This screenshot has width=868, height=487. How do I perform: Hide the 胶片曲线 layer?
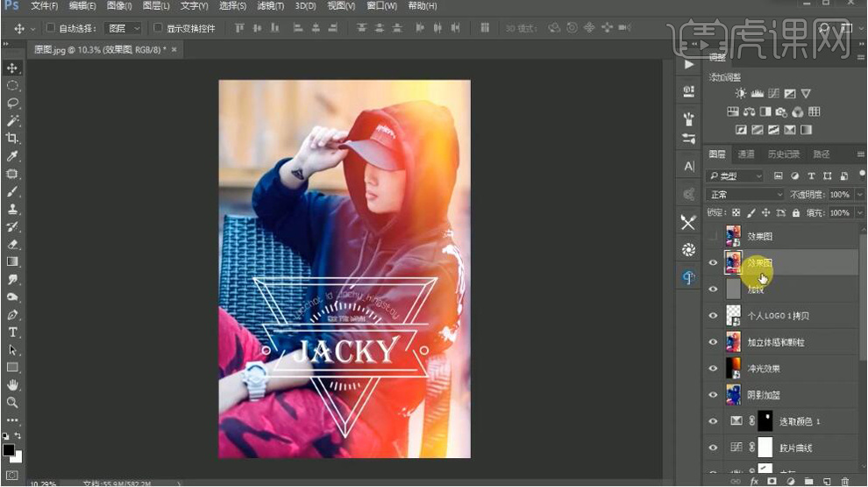click(x=713, y=448)
